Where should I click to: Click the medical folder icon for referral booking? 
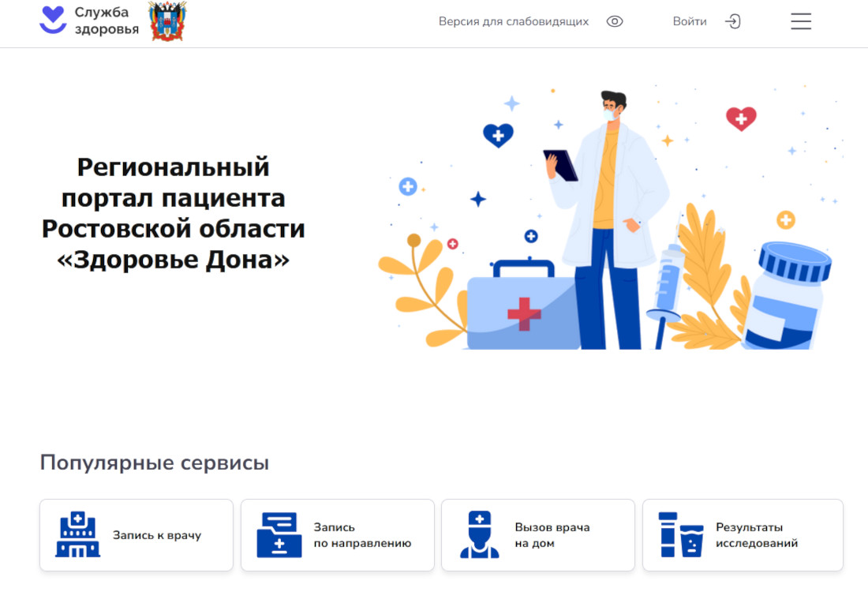click(x=279, y=534)
